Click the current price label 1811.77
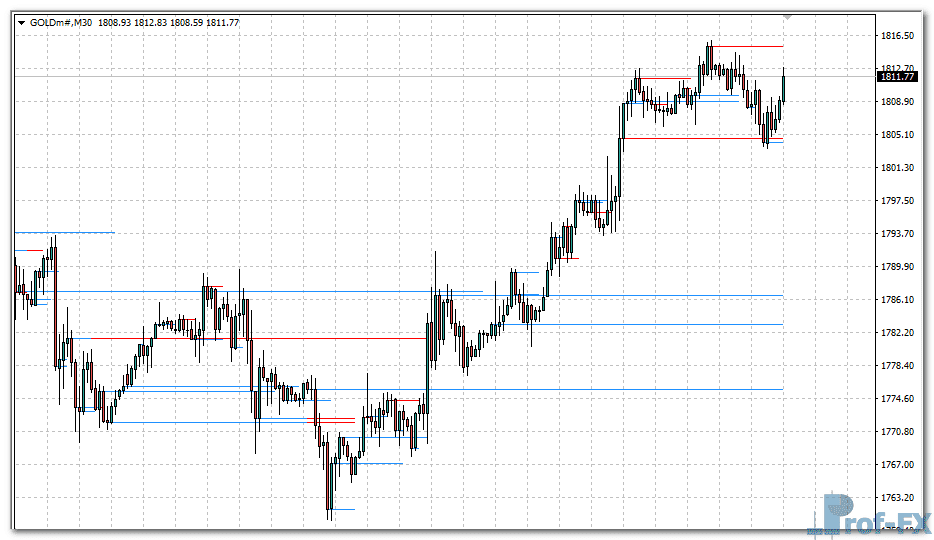 (x=898, y=76)
